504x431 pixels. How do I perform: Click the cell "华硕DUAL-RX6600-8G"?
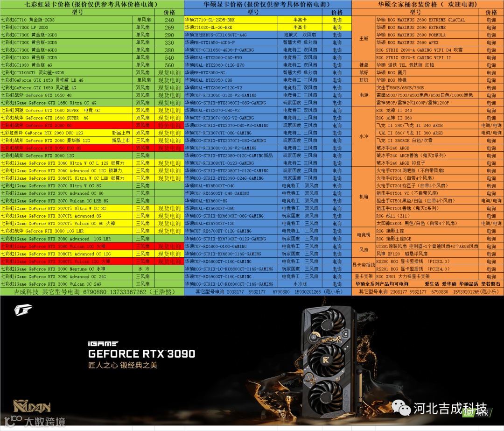point(231,201)
